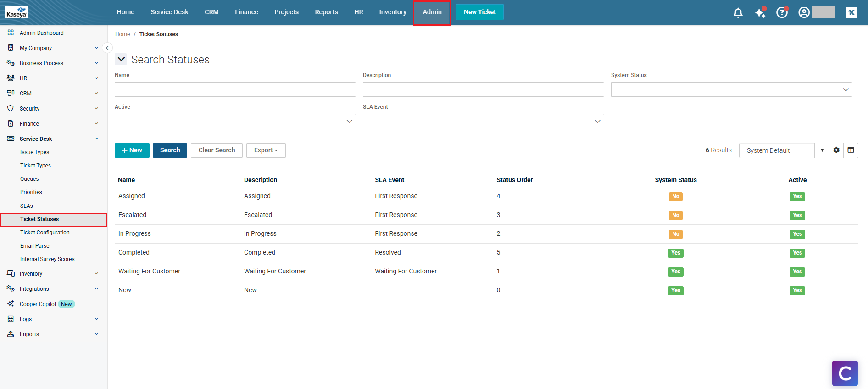Click the grid settings gear icon
This screenshot has width=868, height=389.
[x=836, y=150]
